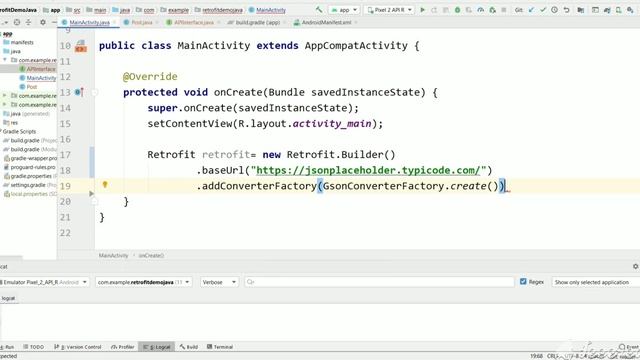Start debugging with the green bug icon
This screenshot has height=360, width=640.
click(x=457, y=9)
